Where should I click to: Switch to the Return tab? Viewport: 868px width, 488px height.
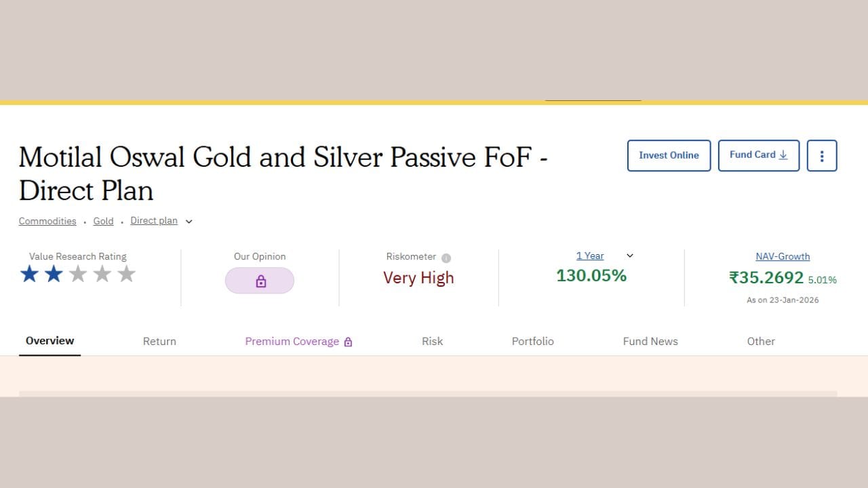tap(159, 341)
